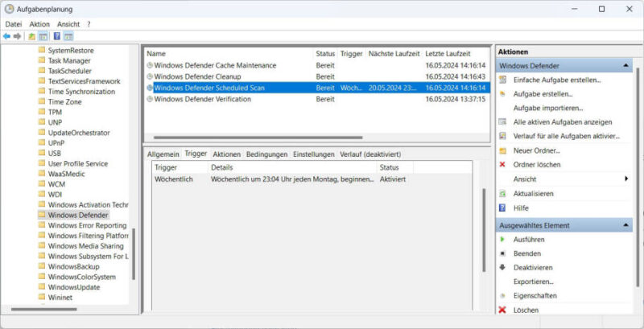Switch to the Bedingungen tab
The width and height of the screenshot is (644, 329).
[266, 154]
